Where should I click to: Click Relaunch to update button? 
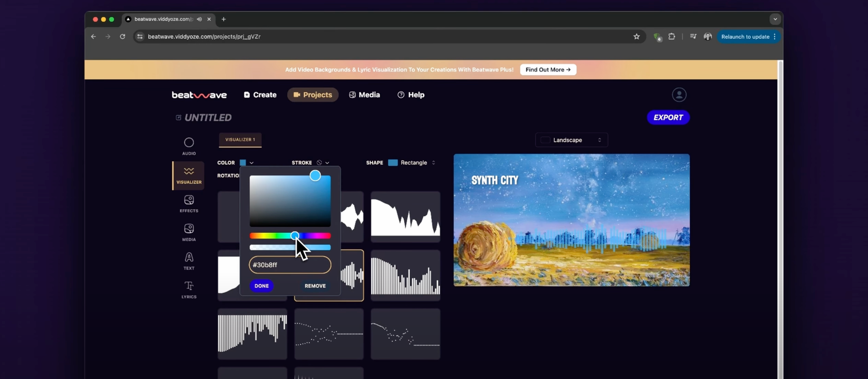745,37
